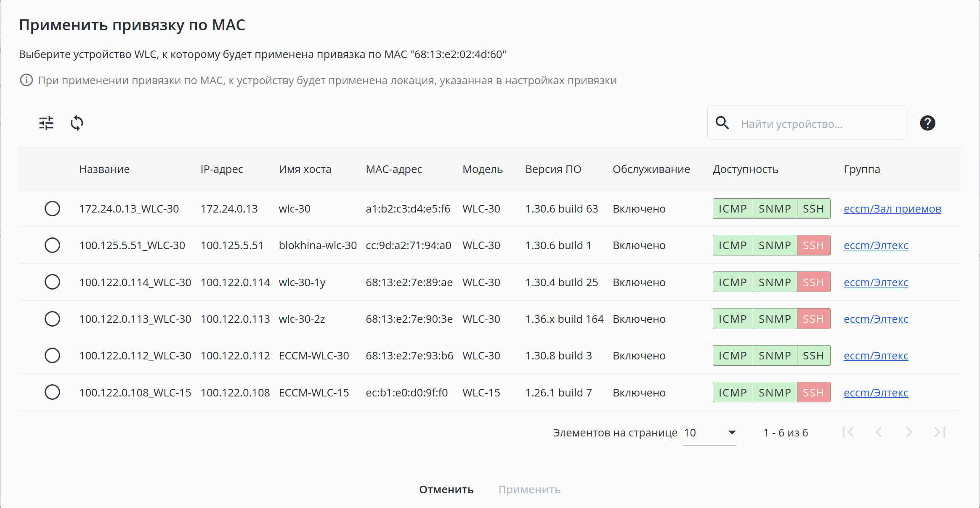This screenshot has height=508, width=980.
Task: Select radio for 100.122.0.112_WLC-30 row
Action: coord(52,356)
